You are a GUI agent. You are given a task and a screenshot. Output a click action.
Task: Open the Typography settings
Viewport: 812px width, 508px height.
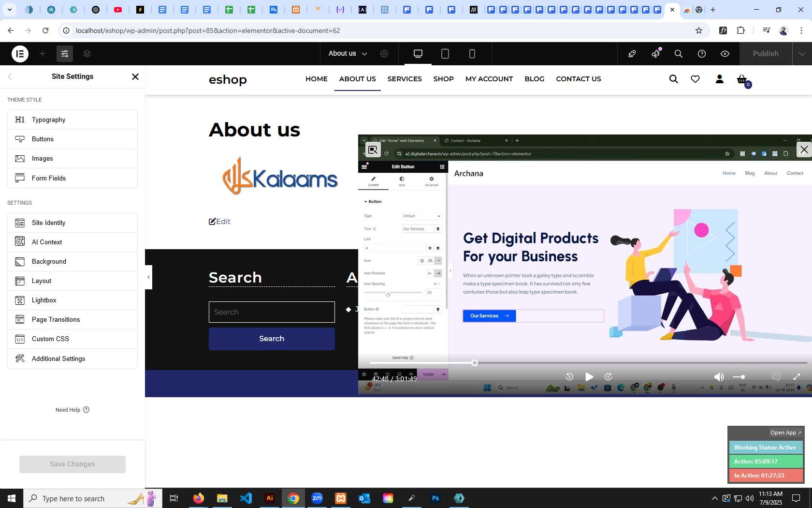[72, 120]
